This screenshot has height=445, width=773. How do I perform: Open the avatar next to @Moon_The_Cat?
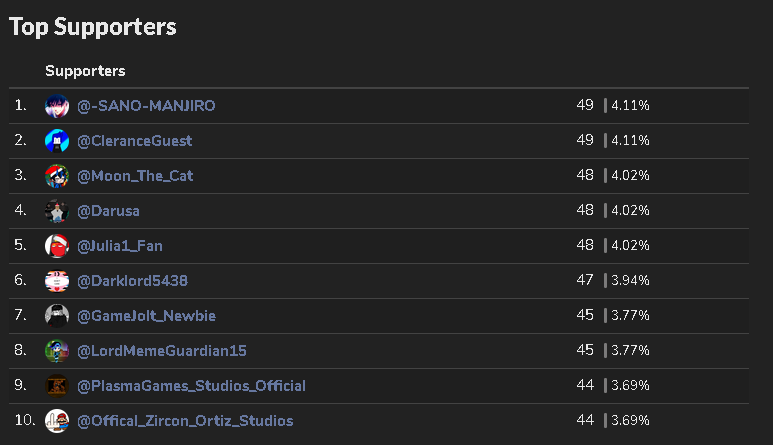tap(56, 176)
